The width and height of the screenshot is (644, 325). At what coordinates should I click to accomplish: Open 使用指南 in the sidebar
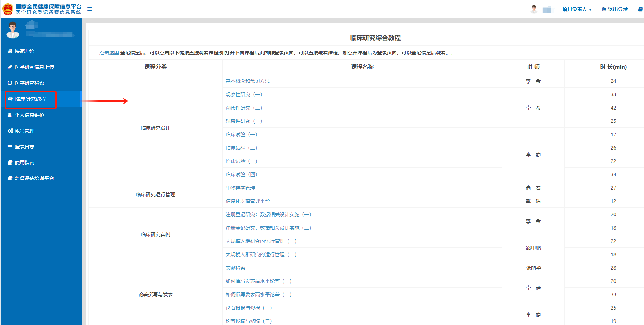(x=41, y=162)
